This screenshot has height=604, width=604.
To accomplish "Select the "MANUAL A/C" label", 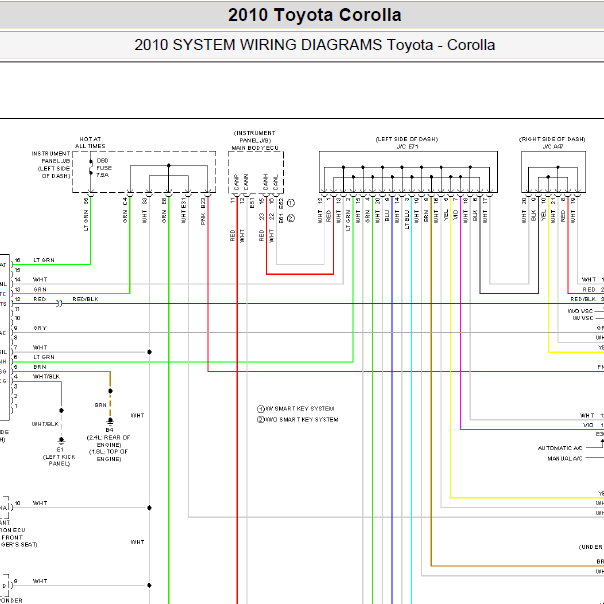I will tap(565, 458).
